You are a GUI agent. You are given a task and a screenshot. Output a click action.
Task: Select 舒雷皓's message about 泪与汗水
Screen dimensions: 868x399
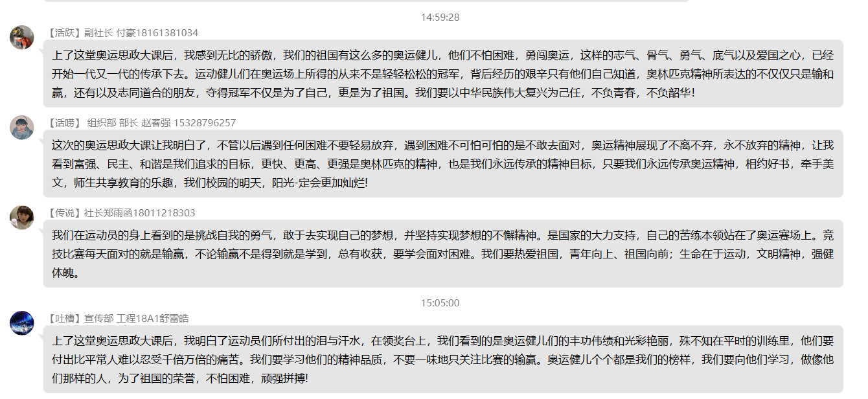443,359
